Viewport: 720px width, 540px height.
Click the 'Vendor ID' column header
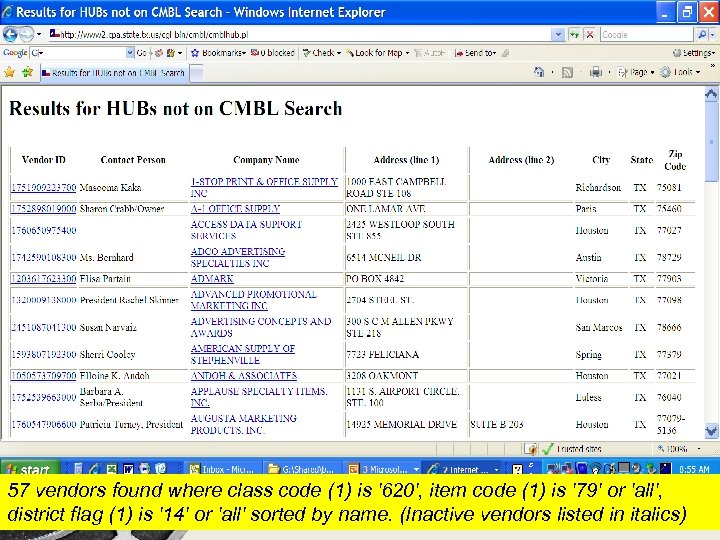point(44,160)
